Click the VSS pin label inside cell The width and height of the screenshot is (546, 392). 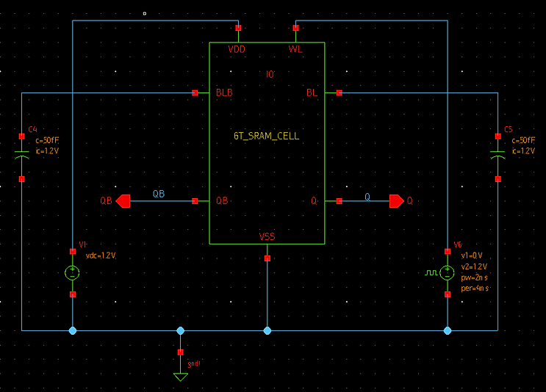point(267,237)
